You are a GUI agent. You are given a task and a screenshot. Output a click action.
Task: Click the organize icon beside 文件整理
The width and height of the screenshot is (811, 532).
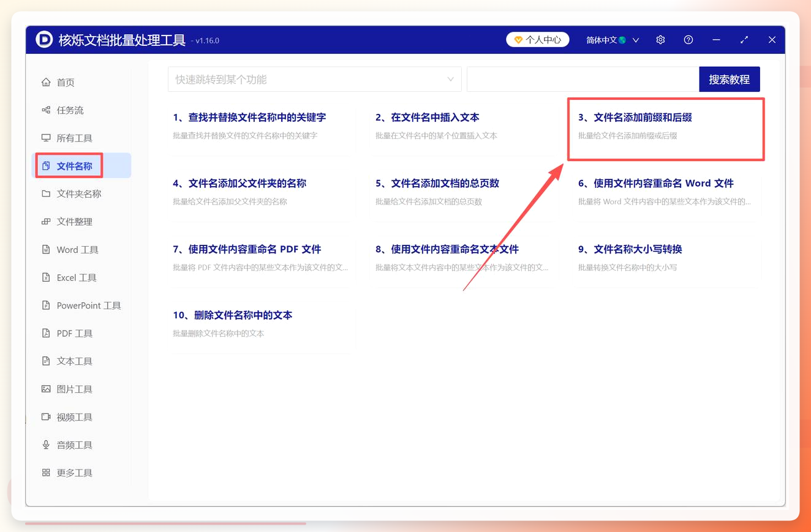[x=46, y=222]
